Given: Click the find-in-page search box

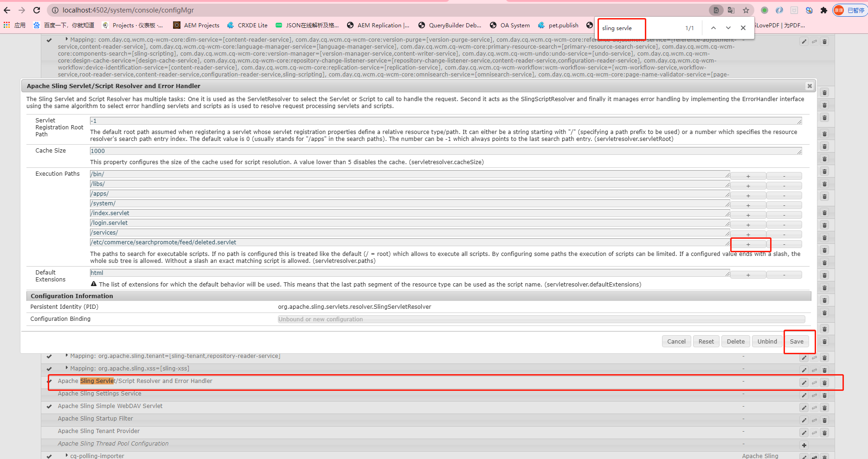Looking at the screenshot, I should pos(640,28).
